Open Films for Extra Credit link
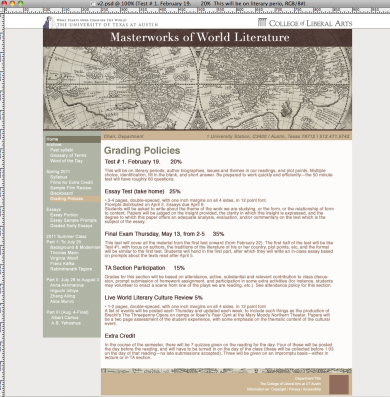Image resolution: width=390 pixels, height=397 pixels. click(x=71, y=182)
